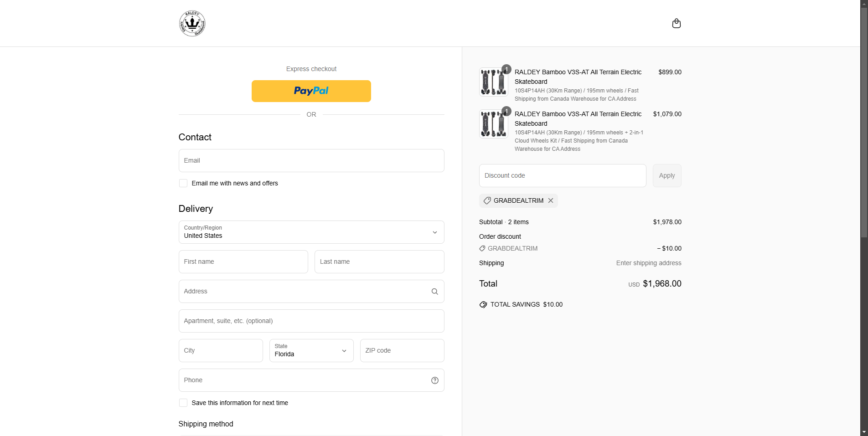Click the page vertical scrollbar

864,123
